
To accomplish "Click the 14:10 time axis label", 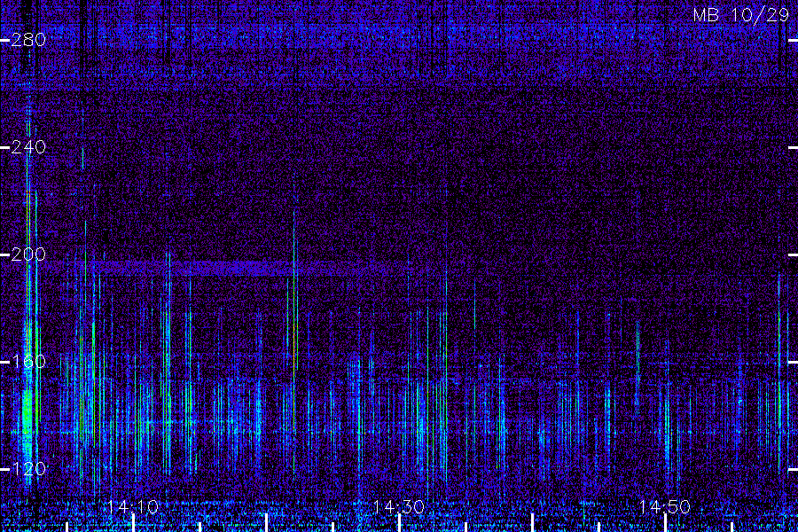I will pyautogui.click(x=133, y=507).
